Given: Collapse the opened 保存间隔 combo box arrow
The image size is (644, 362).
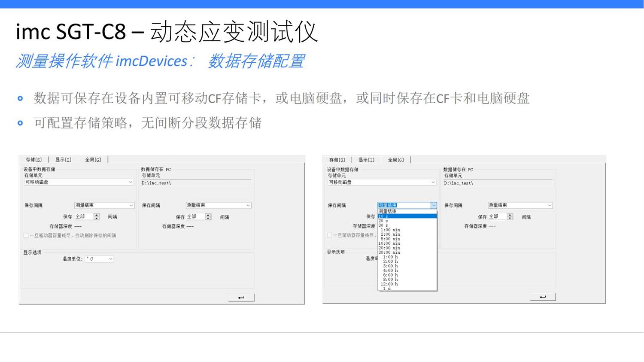Looking at the screenshot, I should click(434, 205).
